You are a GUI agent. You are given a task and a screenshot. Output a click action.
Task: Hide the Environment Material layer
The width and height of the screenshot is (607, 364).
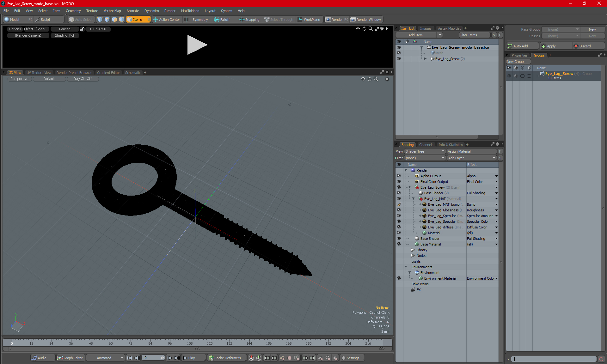click(x=399, y=278)
